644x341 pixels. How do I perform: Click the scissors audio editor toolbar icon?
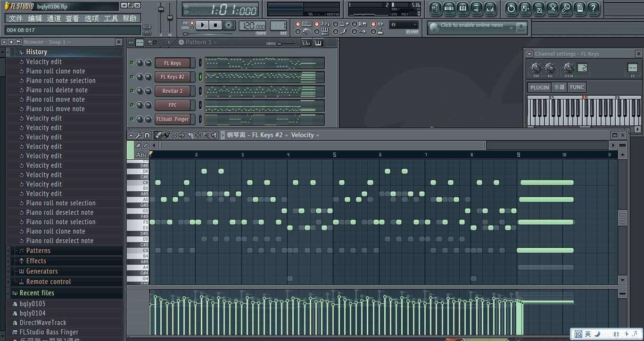click(x=552, y=8)
